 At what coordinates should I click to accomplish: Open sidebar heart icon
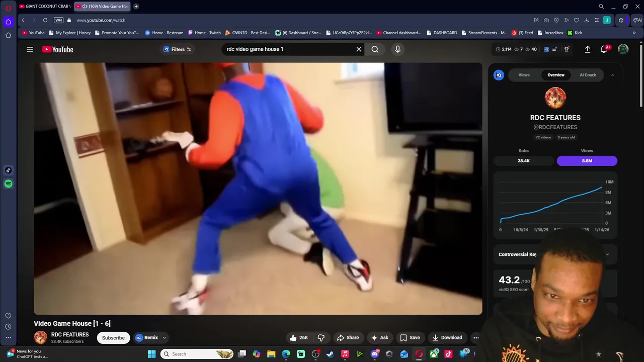(x=8, y=316)
